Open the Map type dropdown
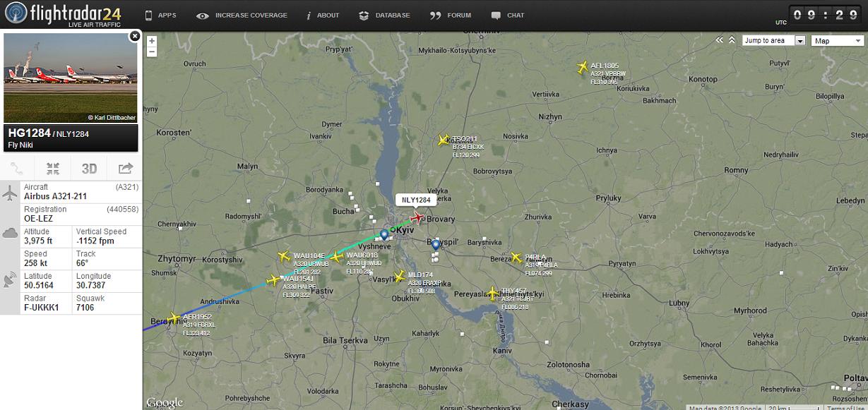 (838, 40)
